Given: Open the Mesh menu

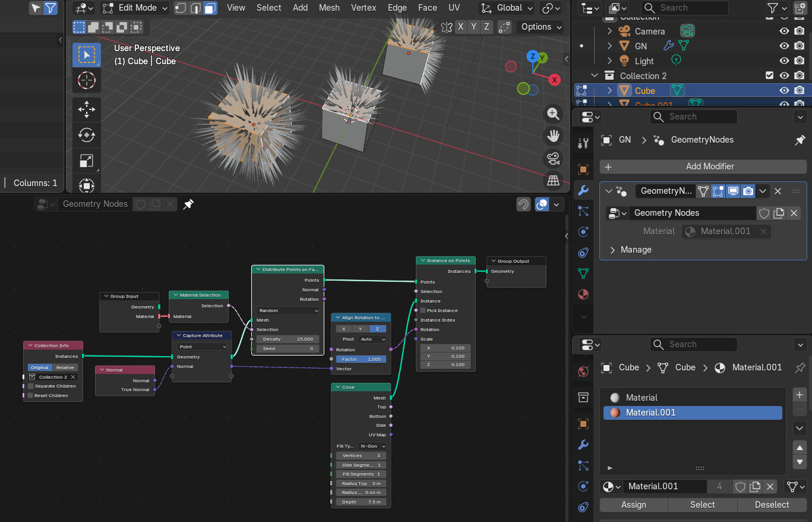Looking at the screenshot, I should (x=329, y=8).
